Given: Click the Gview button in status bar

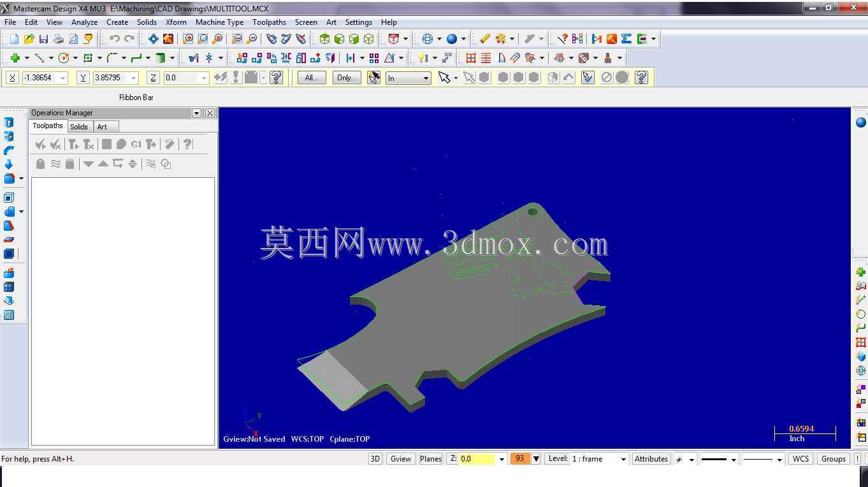Looking at the screenshot, I should click(x=401, y=459).
